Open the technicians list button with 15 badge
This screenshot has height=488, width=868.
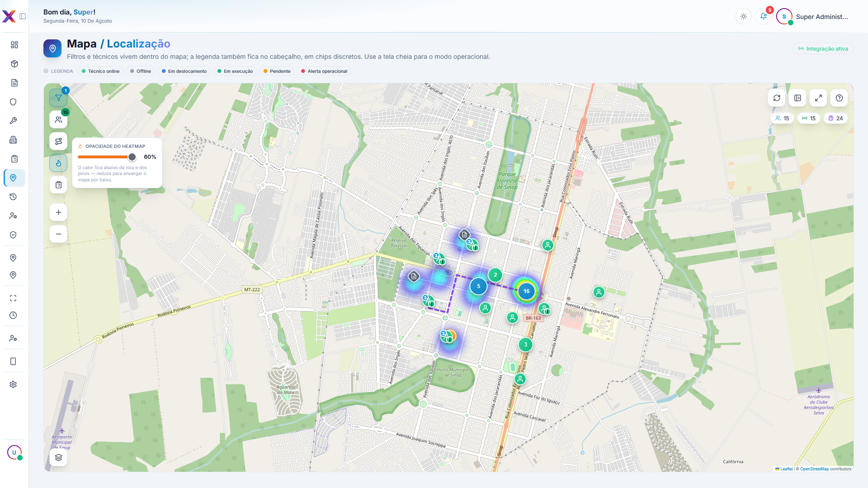(58, 119)
